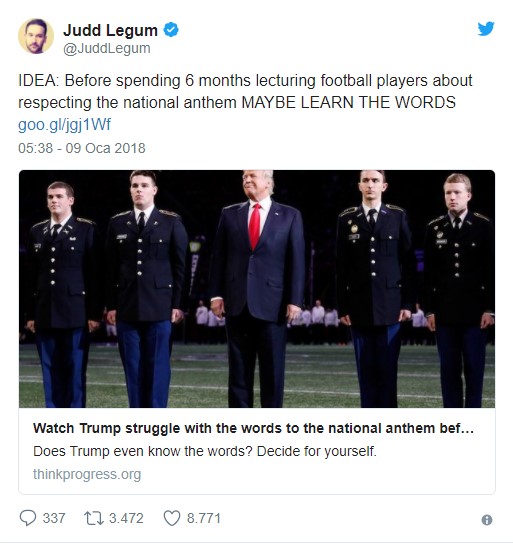Viewport: 513px width, 549px height.
Task: Click the thinkprogress.org source domain
Action: click(87, 474)
